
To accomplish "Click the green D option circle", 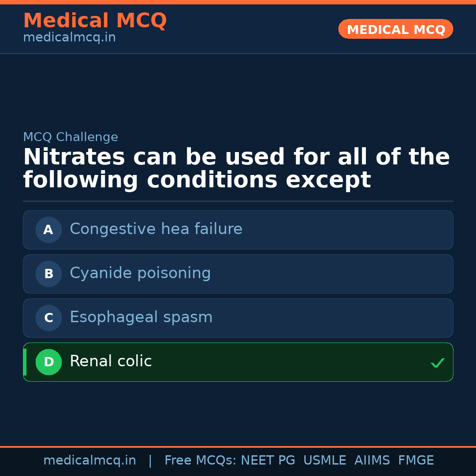I will [x=48, y=362].
